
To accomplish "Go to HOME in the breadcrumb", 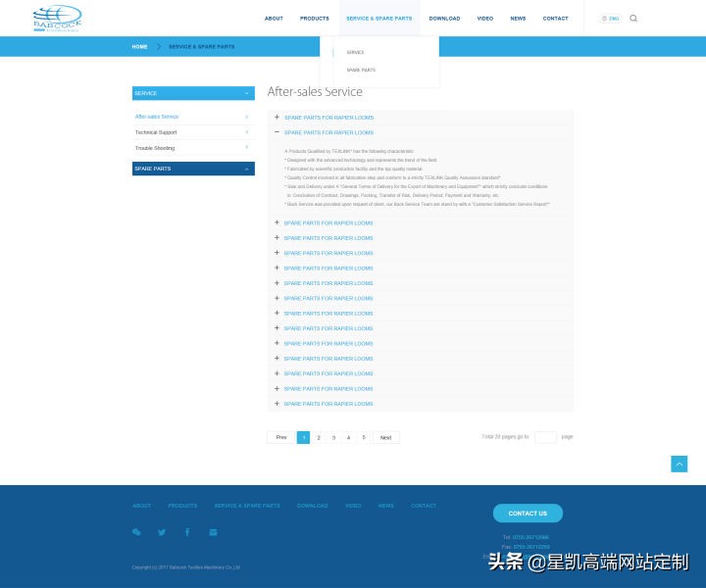I will click(139, 47).
